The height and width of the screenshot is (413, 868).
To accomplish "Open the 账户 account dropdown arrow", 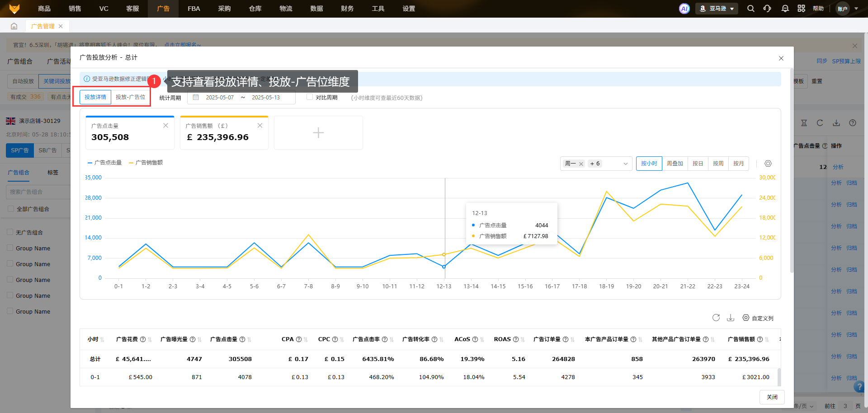I will [856, 9].
